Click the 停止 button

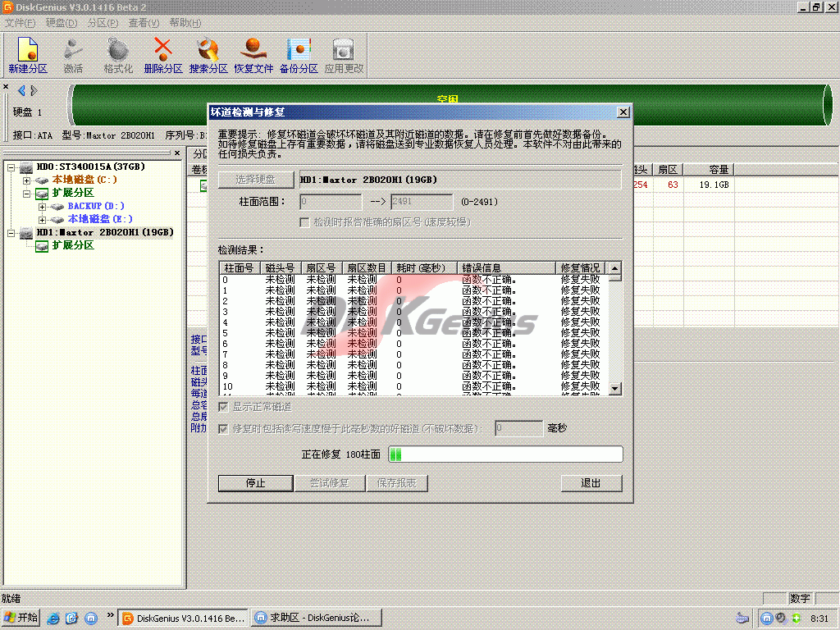tap(256, 483)
